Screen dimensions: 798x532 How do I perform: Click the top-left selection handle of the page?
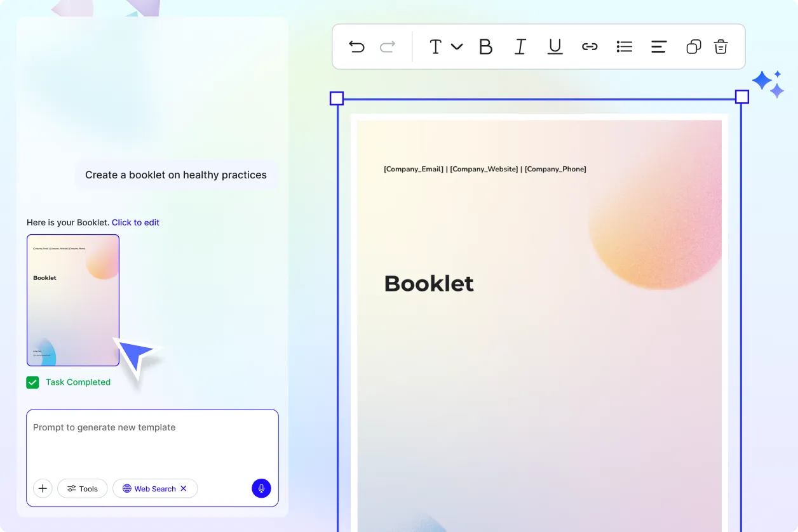[337, 98]
